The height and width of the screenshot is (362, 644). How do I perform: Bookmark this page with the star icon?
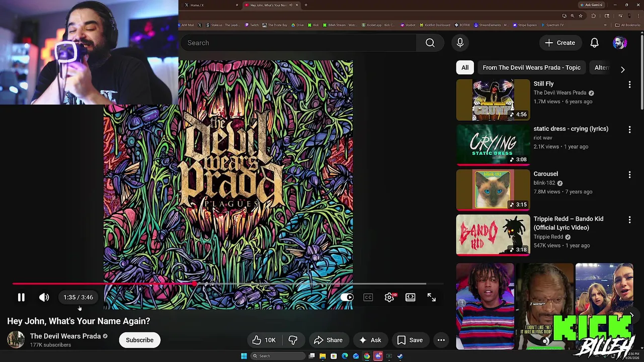[x=581, y=16]
